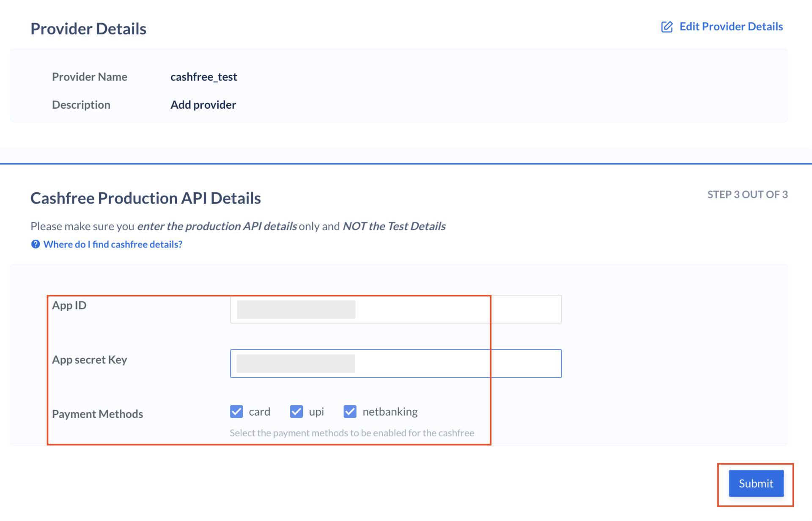Open 'Where do I find cashfree details?' link
The height and width of the screenshot is (521, 812).
(112, 244)
